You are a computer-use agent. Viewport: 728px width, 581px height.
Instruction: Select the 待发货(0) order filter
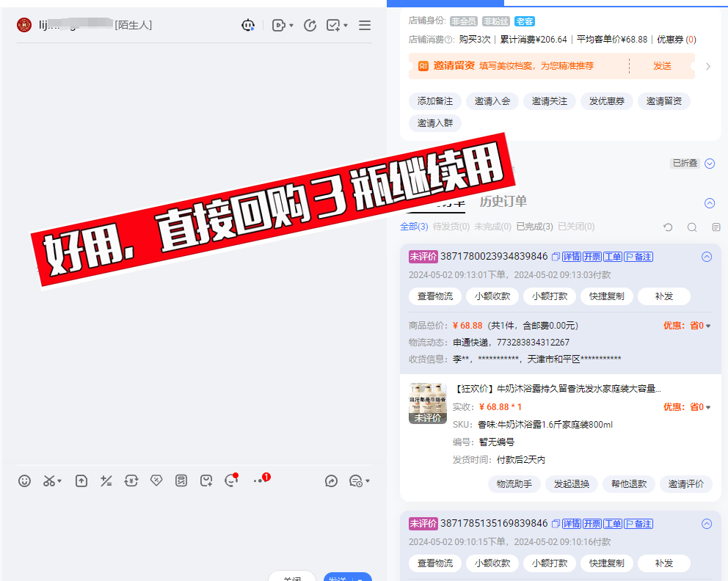451,227
